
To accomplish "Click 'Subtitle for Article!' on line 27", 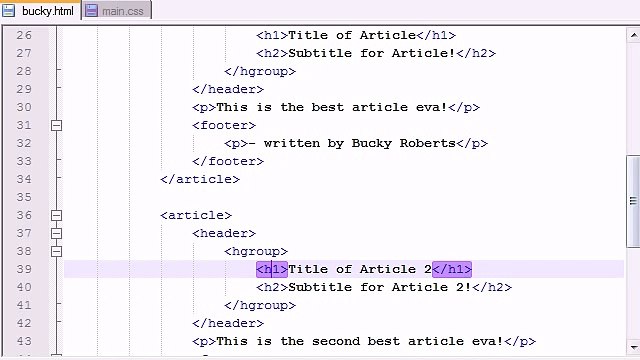I will tap(371, 53).
